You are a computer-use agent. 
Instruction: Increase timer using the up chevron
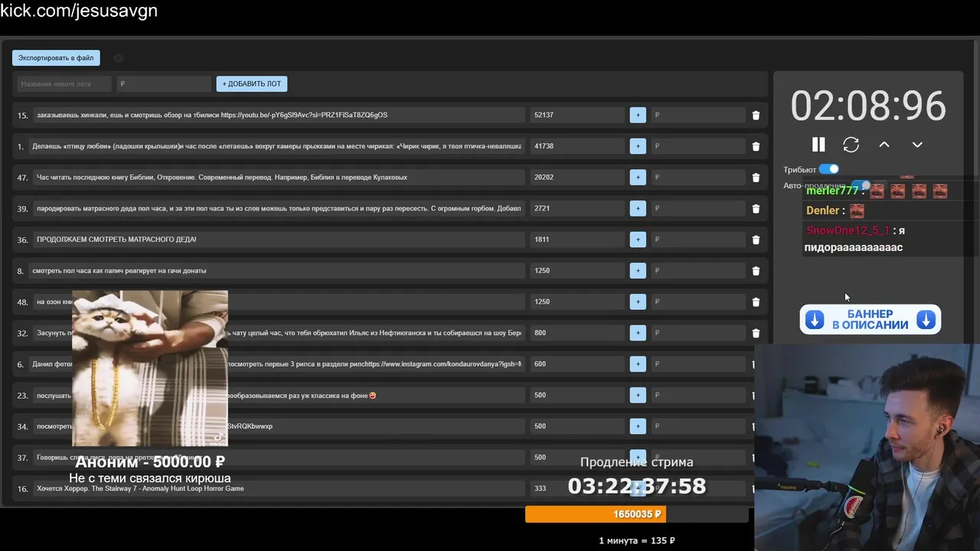[x=884, y=145]
